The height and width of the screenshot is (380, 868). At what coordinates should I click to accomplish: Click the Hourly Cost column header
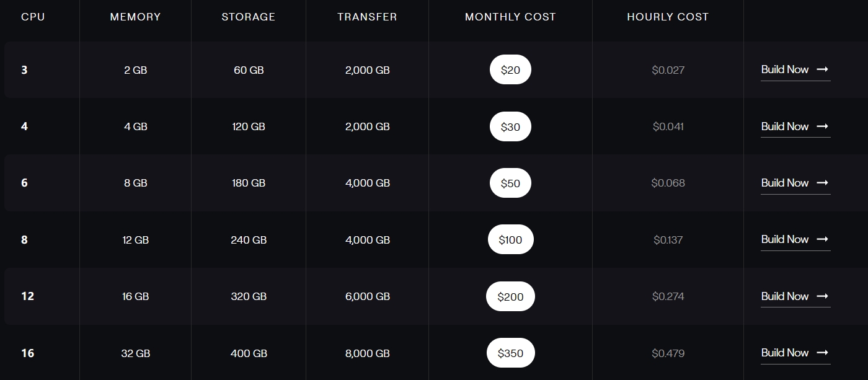(x=668, y=17)
